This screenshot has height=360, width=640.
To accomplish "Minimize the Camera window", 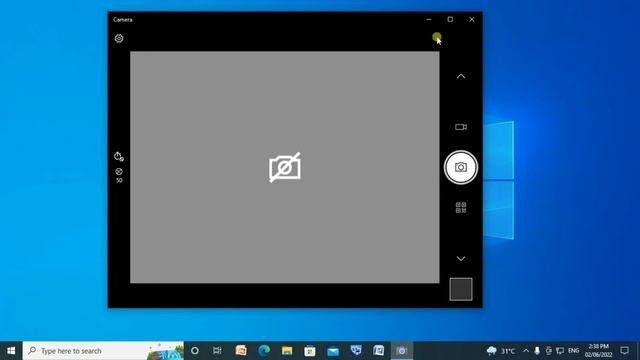I will 429,19.
